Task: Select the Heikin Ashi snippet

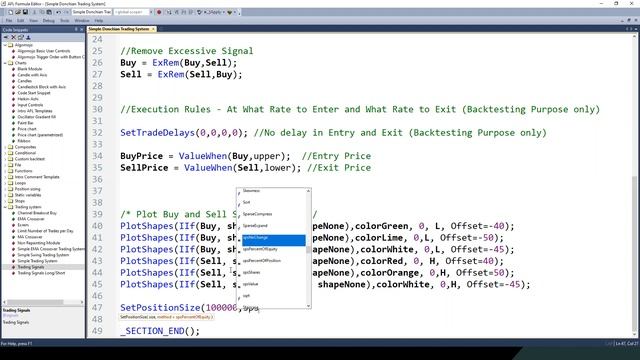Action: (x=28, y=99)
